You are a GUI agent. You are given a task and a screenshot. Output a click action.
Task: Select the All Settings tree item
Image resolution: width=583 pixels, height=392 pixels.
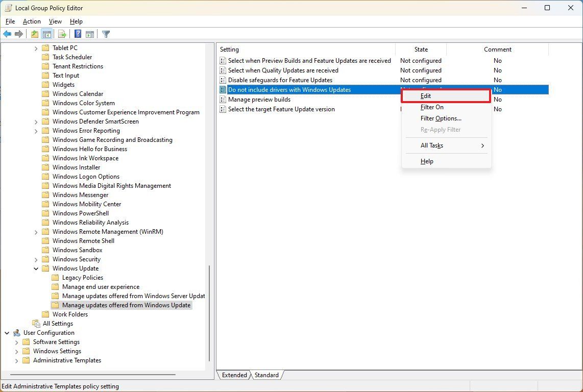[59, 323]
